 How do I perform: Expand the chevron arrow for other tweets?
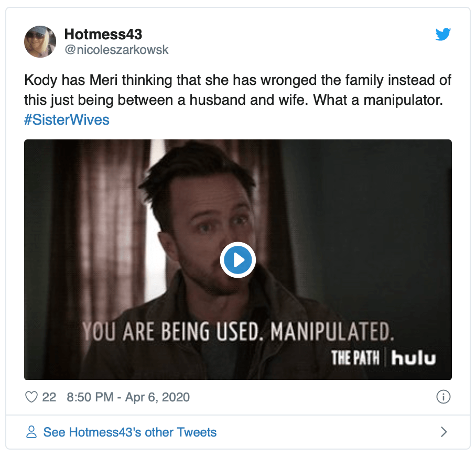click(443, 432)
